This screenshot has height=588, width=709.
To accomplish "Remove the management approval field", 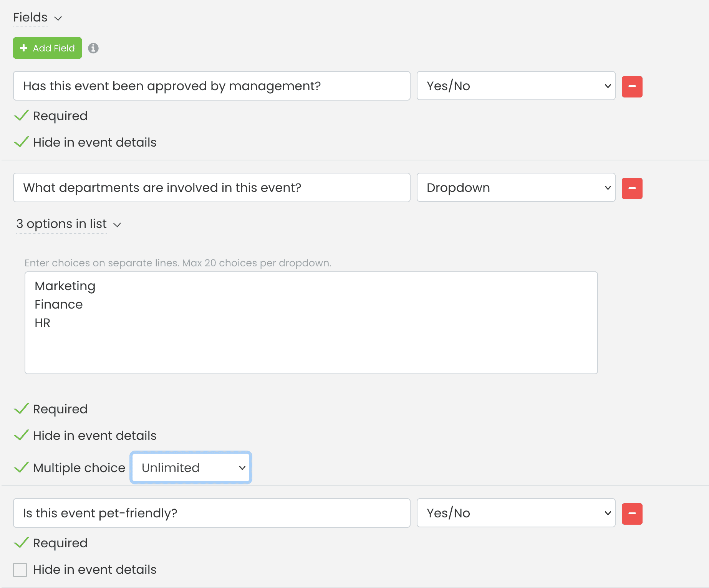I will [632, 86].
